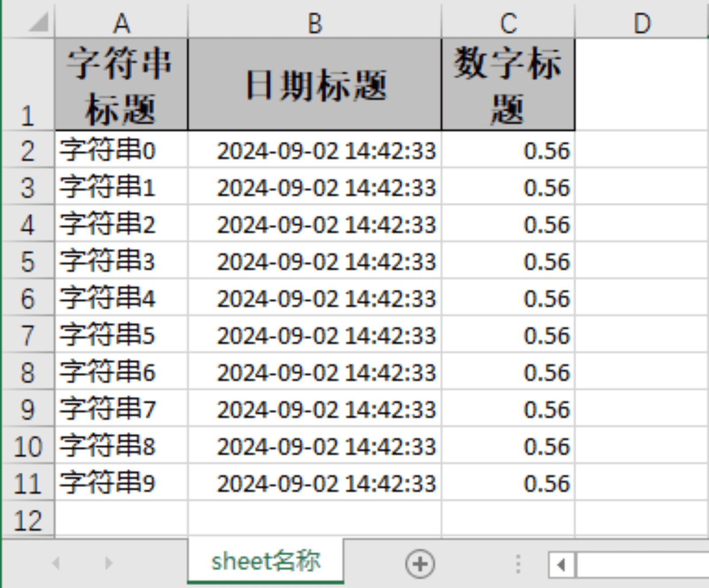This screenshot has height=588, width=709.
Task: Select the cell containing 字符串0
Action: coord(121,151)
